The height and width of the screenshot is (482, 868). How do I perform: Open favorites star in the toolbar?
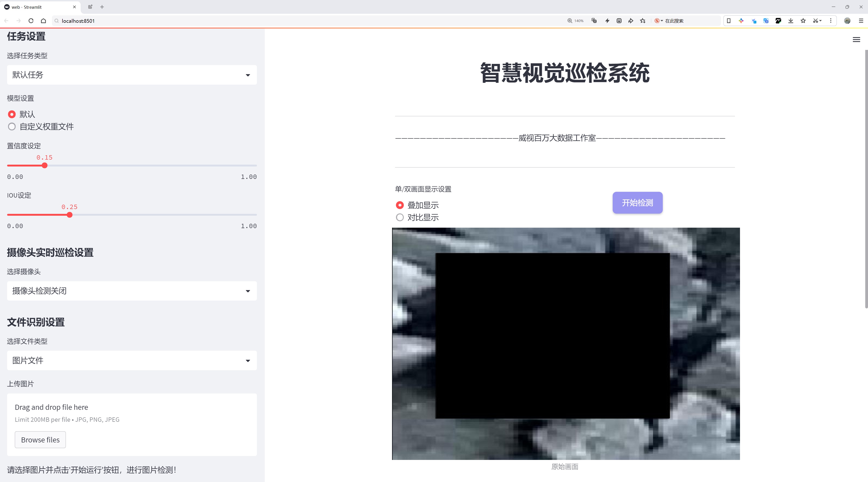(x=803, y=21)
